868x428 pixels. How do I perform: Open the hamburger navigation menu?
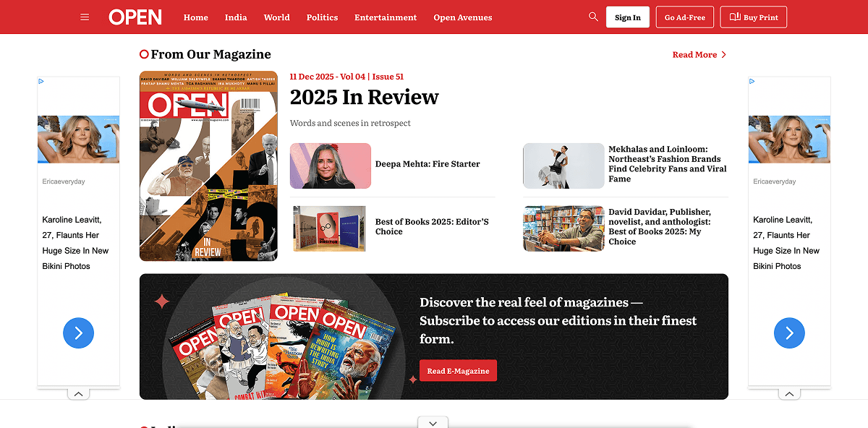coord(85,17)
